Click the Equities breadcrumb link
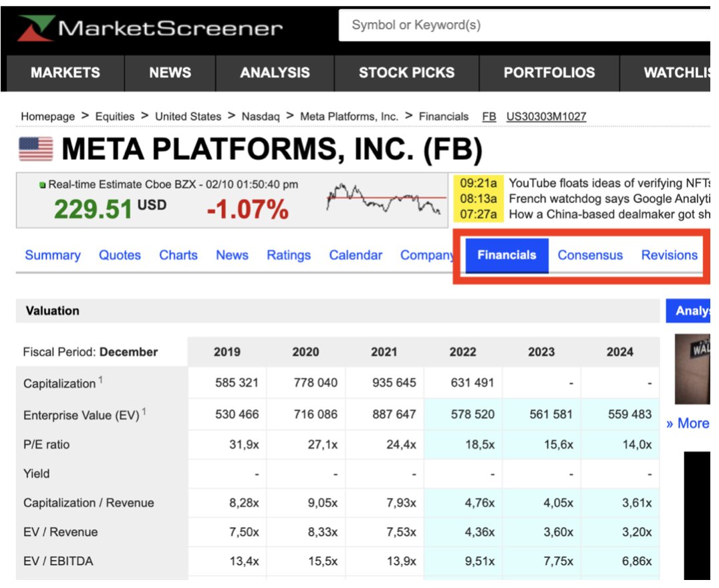Screen dimensions: 719x588 click(x=115, y=116)
